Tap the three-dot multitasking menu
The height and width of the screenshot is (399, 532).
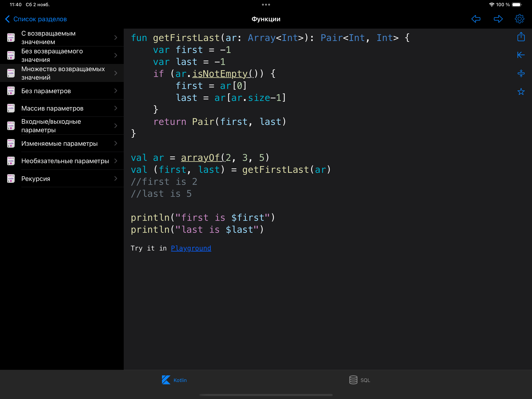(266, 5)
